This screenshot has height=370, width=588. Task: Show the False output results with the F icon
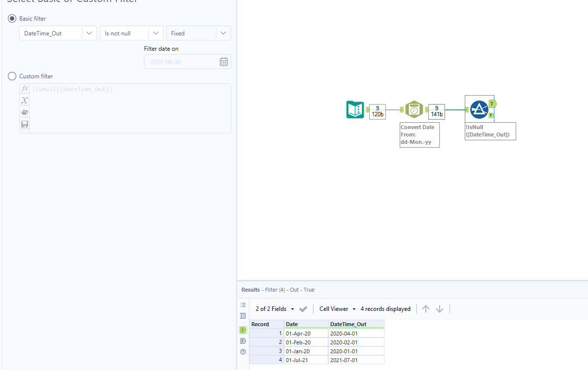point(242,340)
